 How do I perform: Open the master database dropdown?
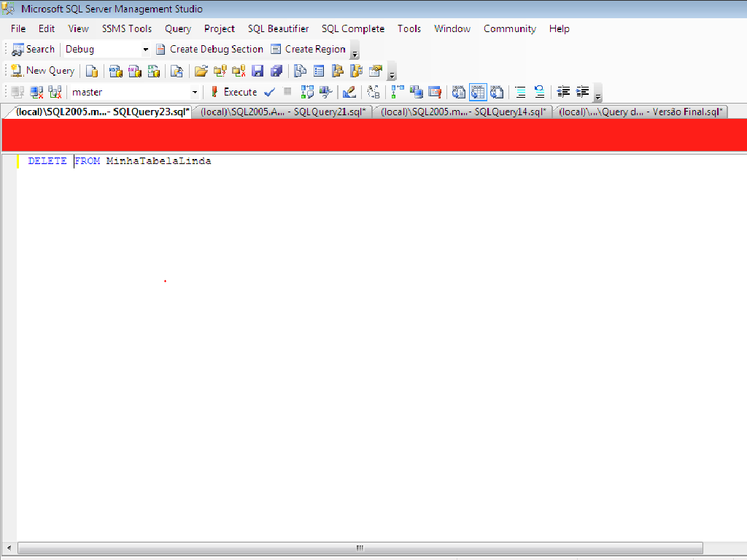pos(194,93)
